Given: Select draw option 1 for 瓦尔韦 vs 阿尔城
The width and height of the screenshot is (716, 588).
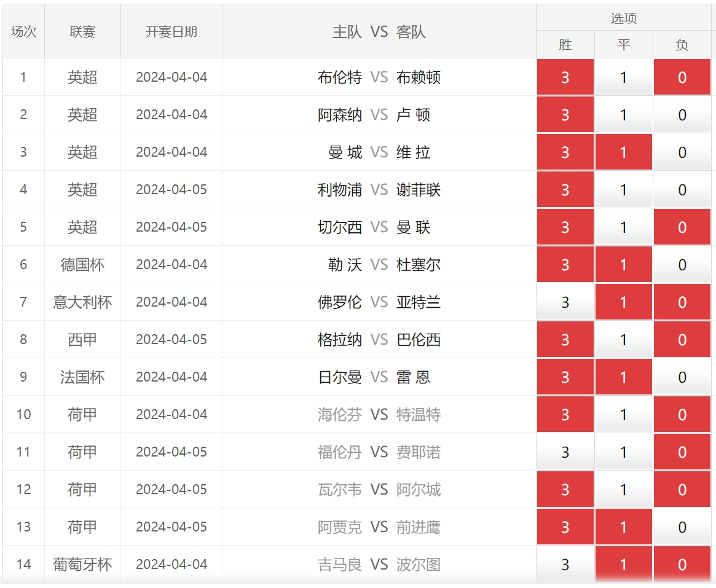Looking at the screenshot, I should click(624, 489).
